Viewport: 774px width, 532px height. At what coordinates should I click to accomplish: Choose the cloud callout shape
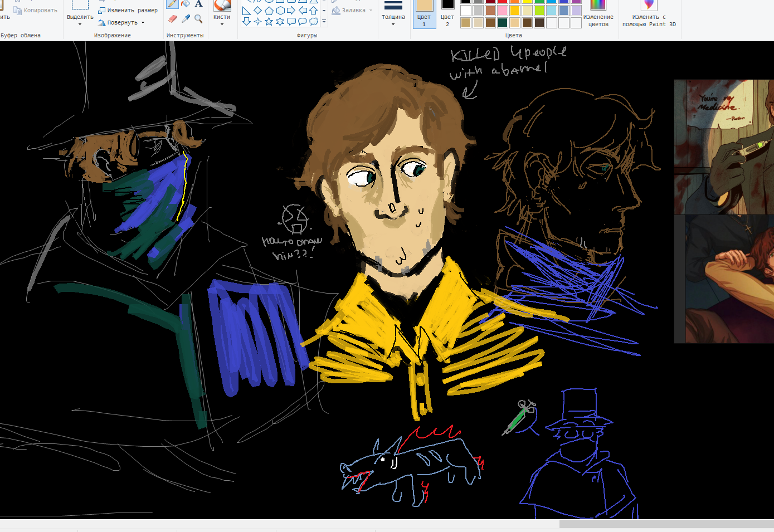click(314, 22)
